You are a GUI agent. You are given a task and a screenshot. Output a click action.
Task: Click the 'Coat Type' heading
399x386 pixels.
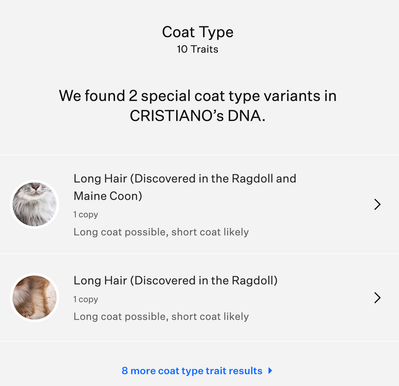(198, 32)
